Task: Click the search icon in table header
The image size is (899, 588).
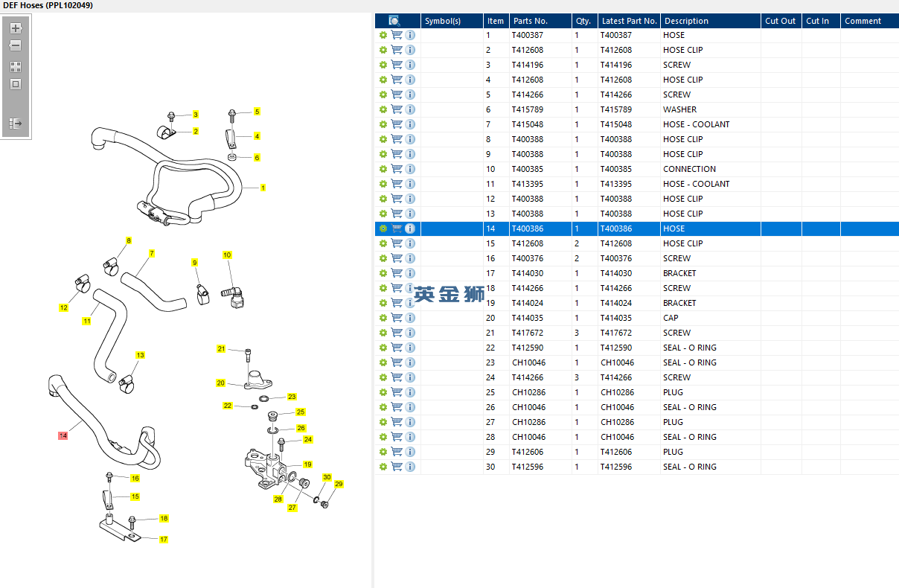Action: click(x=394, y=21)
